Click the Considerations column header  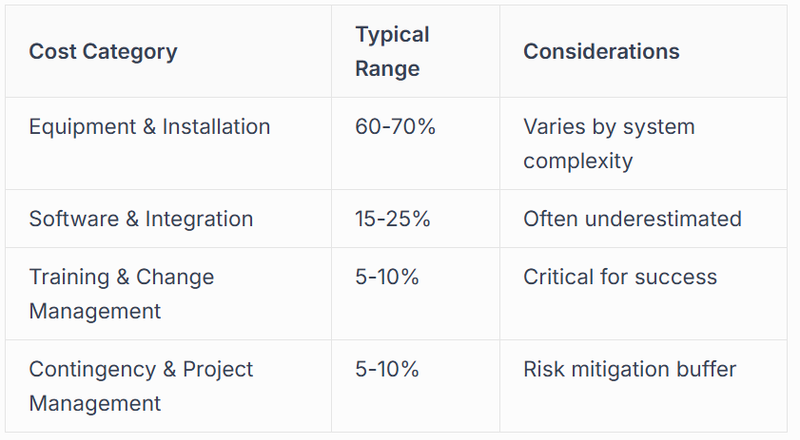(602, 52)
